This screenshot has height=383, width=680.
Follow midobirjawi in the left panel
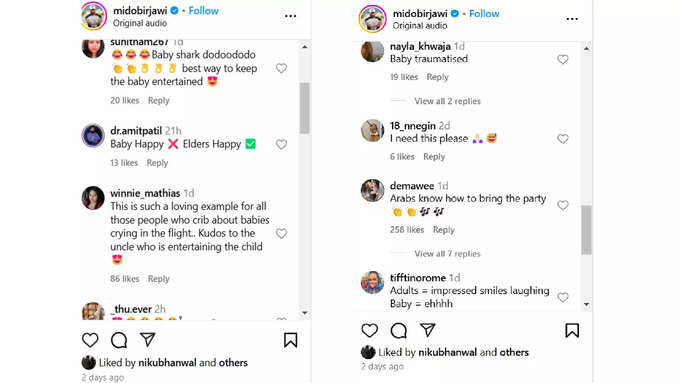pos(203,11)
